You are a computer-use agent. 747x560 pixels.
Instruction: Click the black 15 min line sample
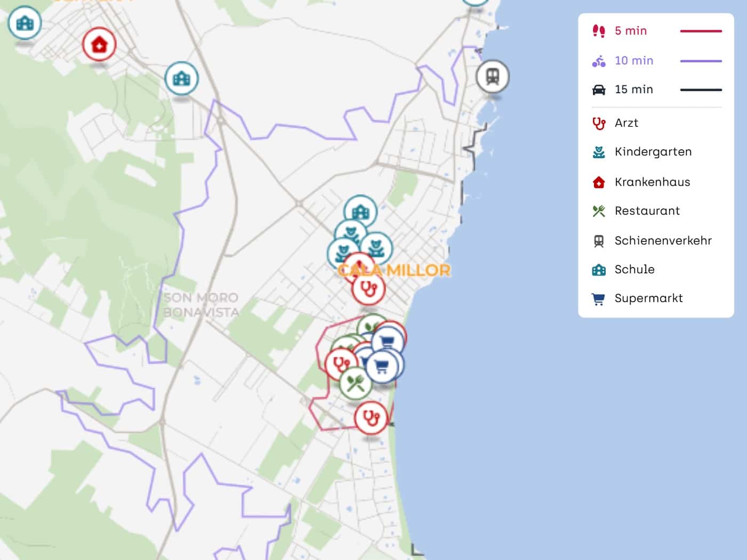[x=701, y=90]
